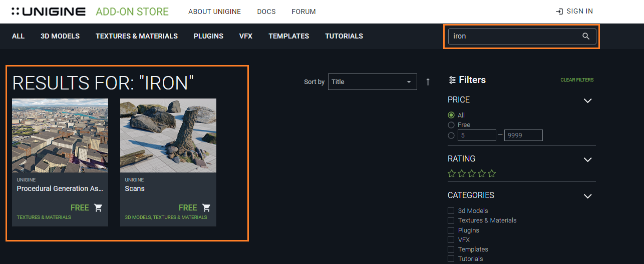Open the All category tab
644x264 pixels.
tap(18, 36)
